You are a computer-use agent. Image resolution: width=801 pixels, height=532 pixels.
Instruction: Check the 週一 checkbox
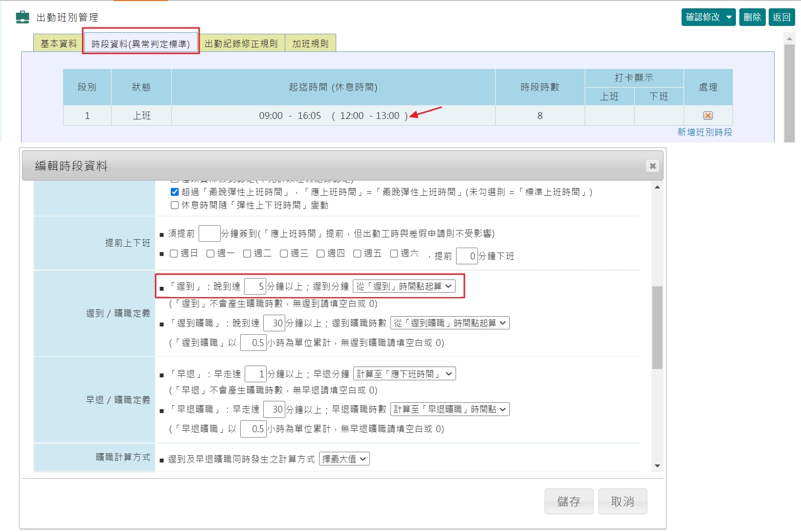pyautogui.click(x=210, y=254)
